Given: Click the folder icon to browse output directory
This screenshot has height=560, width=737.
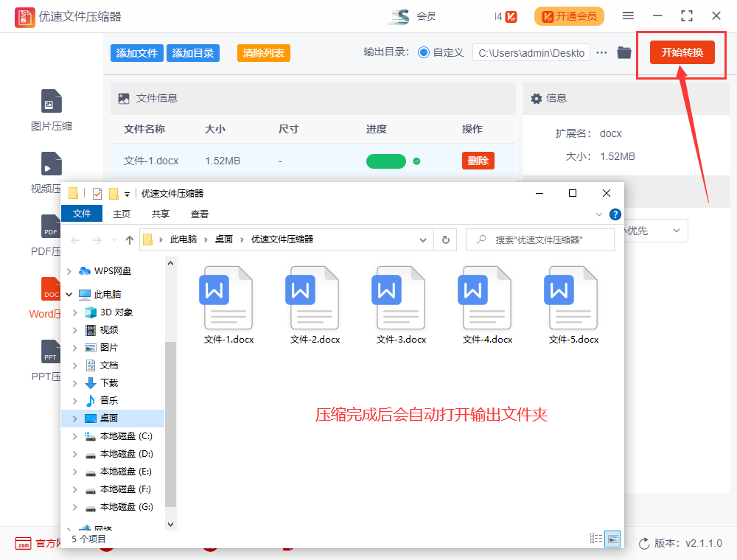Looking at the screenshot, I should point(624,52).
